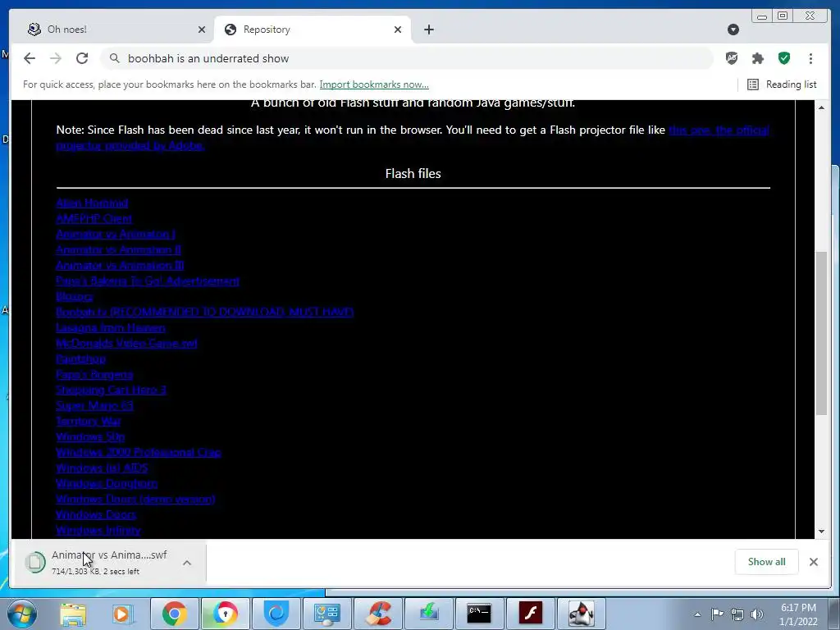Open Windows 2000 Professional Crap link

(138, 452)
